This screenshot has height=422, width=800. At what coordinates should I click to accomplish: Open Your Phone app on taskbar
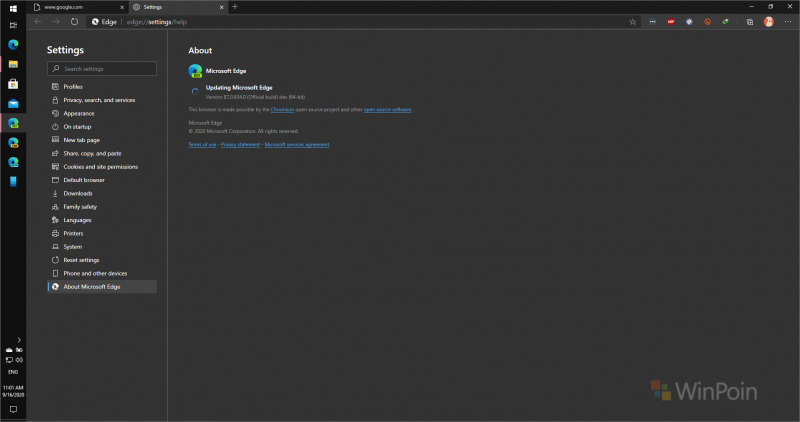click(x=13, y=182)
